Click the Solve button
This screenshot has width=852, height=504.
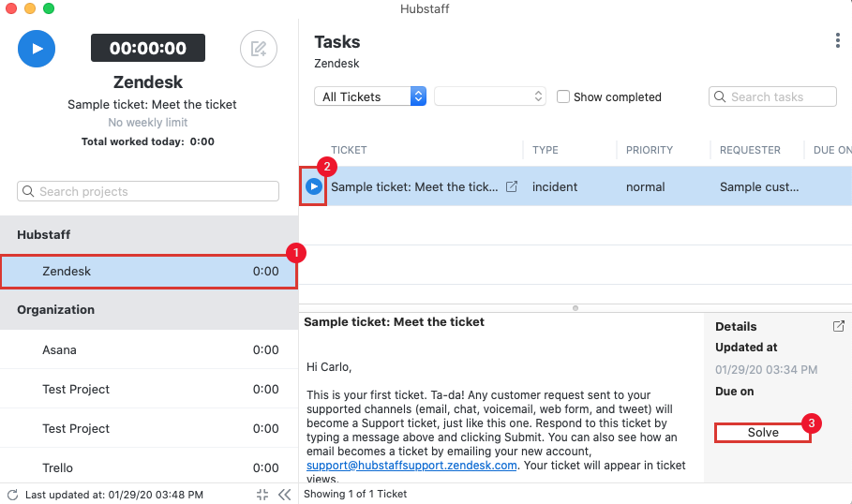(x=762, y=432)
